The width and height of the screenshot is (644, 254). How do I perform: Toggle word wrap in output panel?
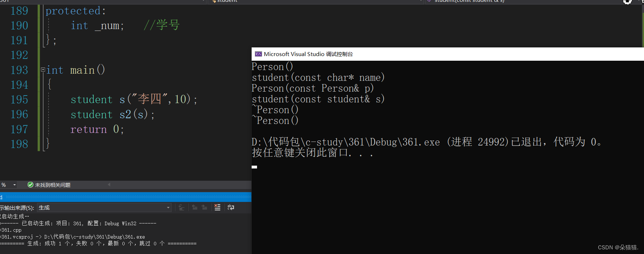[x=231, y=207]
